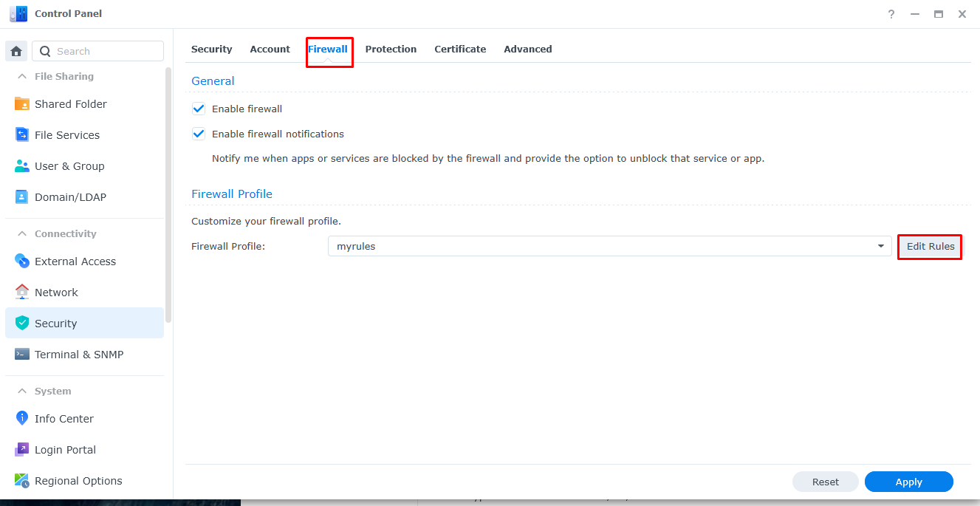Open Info Center from sidebar

(x=62, y=418)
